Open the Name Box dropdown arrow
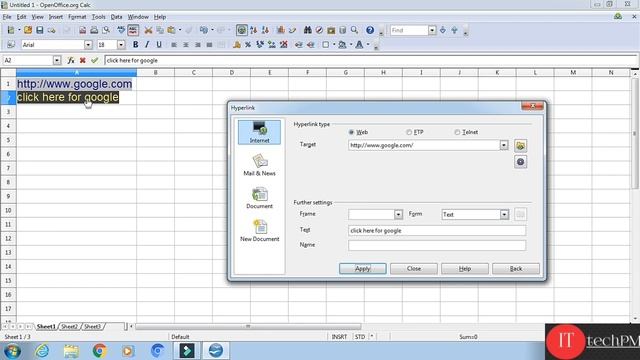 [57, 60]
